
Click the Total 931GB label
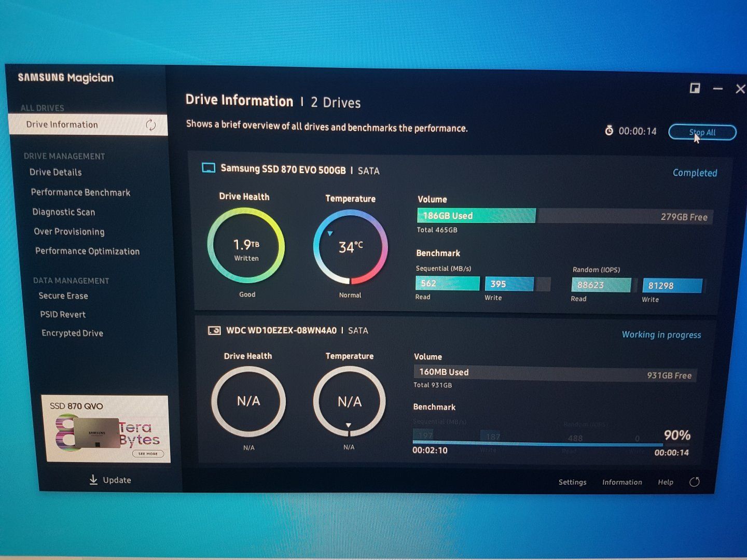coord(433,385)
